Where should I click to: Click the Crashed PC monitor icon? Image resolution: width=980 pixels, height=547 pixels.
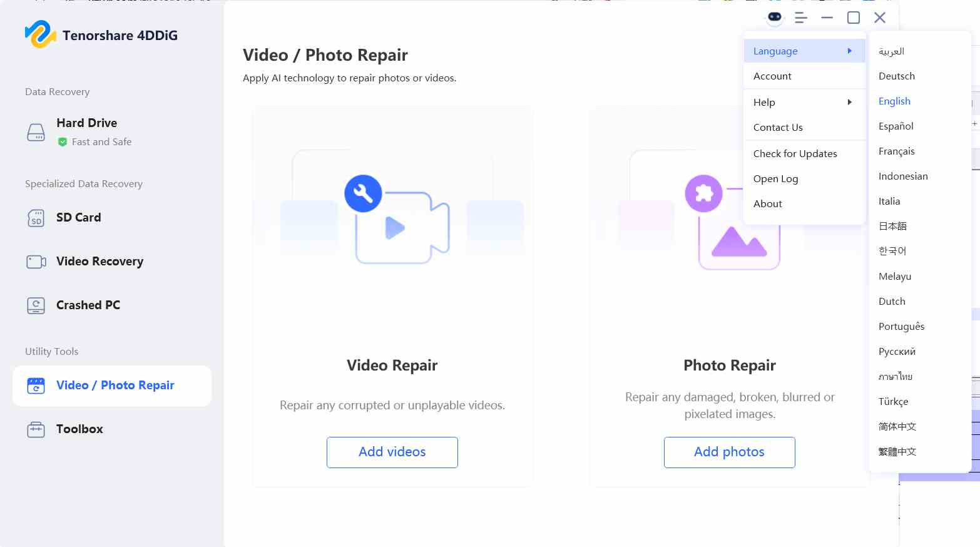pyautogui.click(x=36, y=305)
